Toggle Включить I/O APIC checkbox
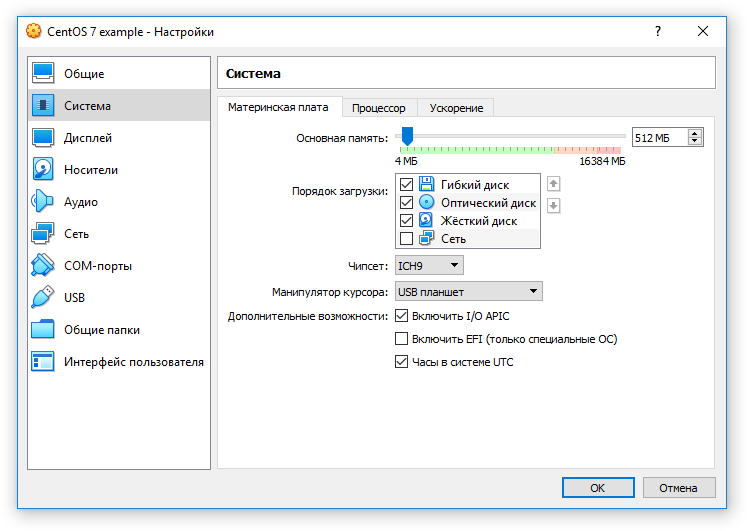 (402, 316)
